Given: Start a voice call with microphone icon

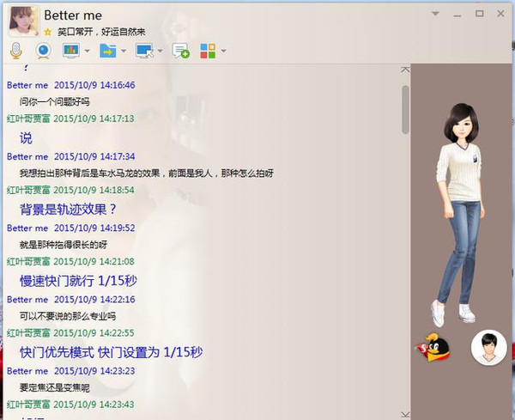Looking at the screenshot, I should [16, 51].
